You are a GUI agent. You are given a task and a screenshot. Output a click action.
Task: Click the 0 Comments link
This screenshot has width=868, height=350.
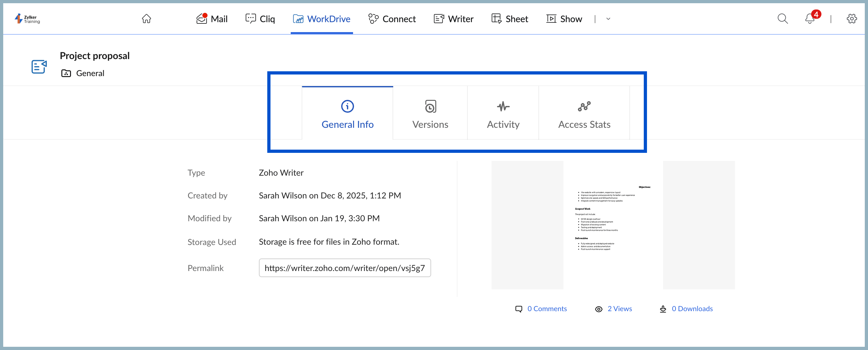[x=546, y=309]
